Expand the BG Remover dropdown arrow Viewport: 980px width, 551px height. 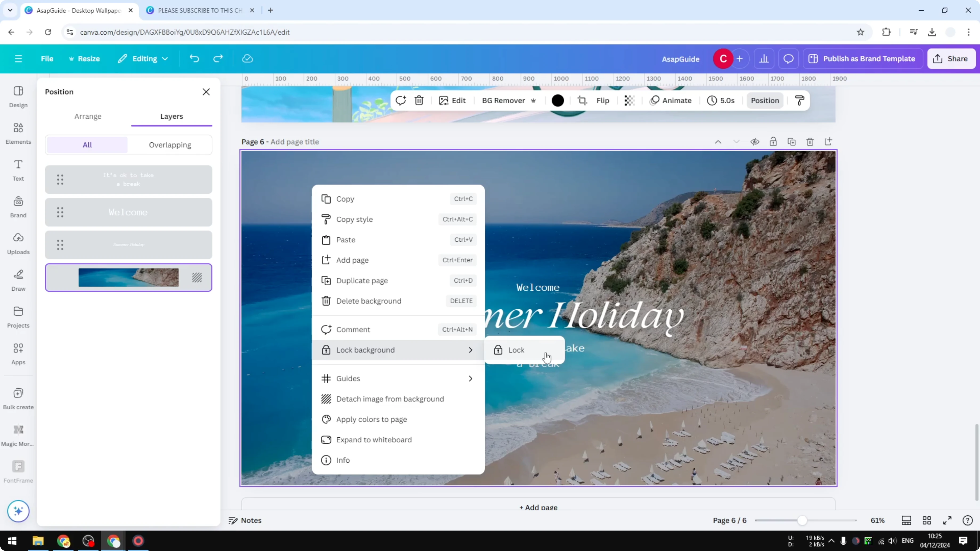point(534,100)
